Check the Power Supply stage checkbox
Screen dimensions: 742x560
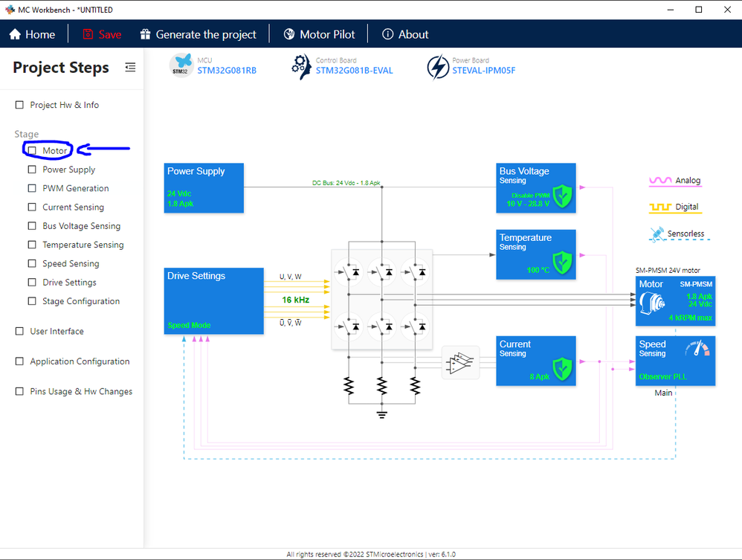pyautogui.click(x=32, y=170)
